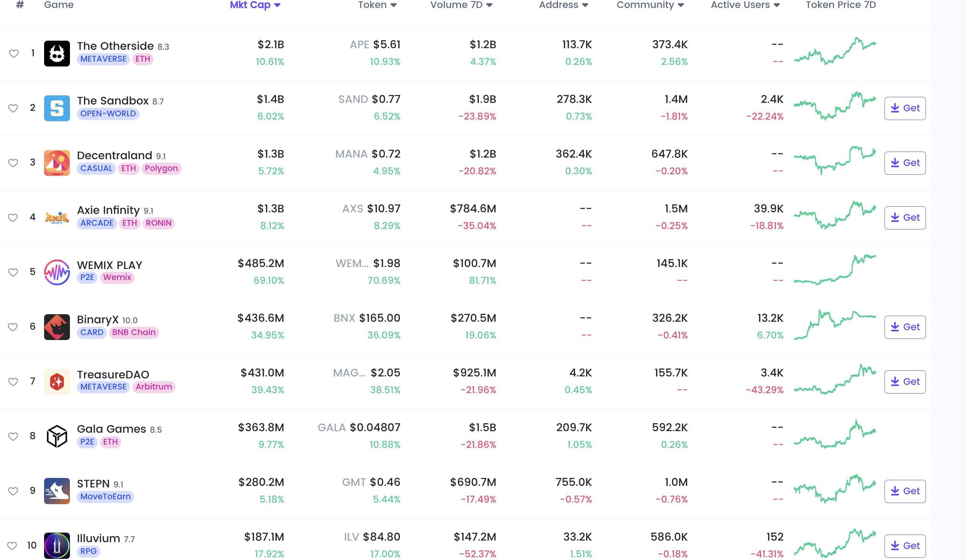Favorite Illuvium with heart icon
967x560 pixels.
(x=12, y=546)
